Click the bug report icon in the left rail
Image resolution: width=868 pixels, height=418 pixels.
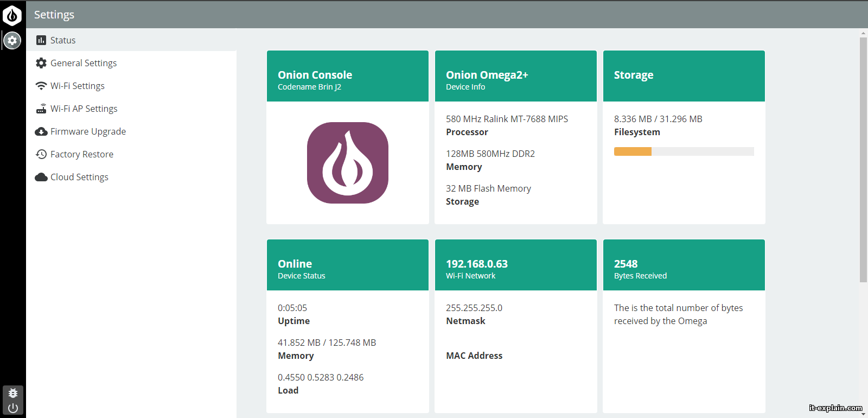(x=13, y=392)
